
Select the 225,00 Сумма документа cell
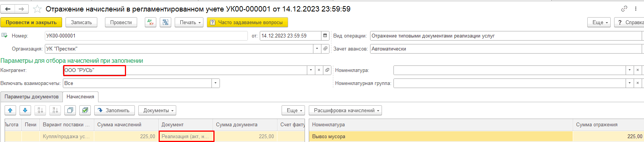[245, 136]
